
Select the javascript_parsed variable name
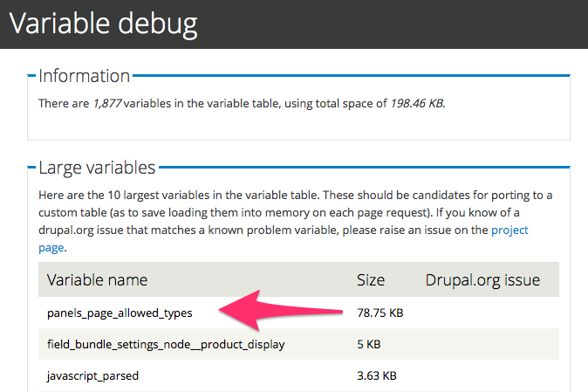click(x=92, y=376)
